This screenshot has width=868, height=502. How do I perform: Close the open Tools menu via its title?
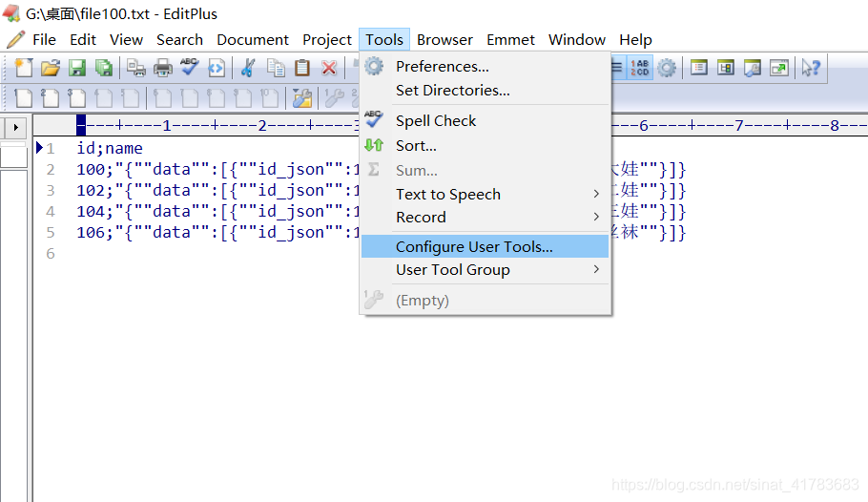(x=384, y=40)
